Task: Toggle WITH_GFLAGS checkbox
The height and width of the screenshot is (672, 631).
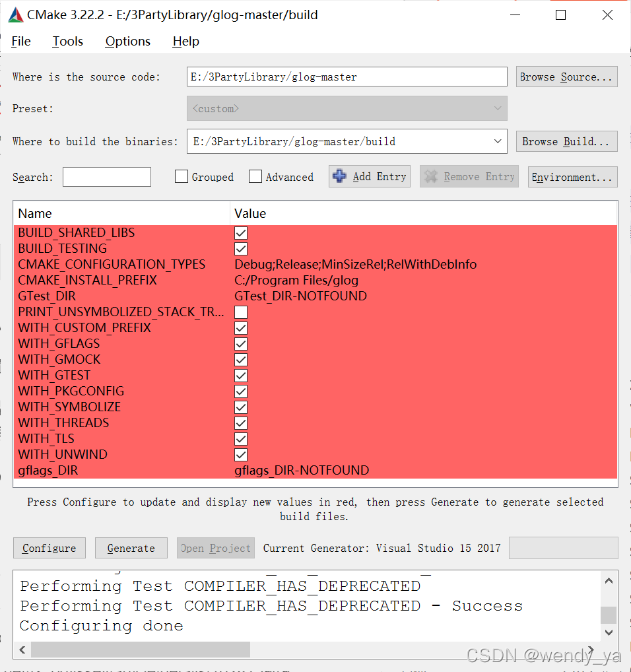Action: click(241, 344)
